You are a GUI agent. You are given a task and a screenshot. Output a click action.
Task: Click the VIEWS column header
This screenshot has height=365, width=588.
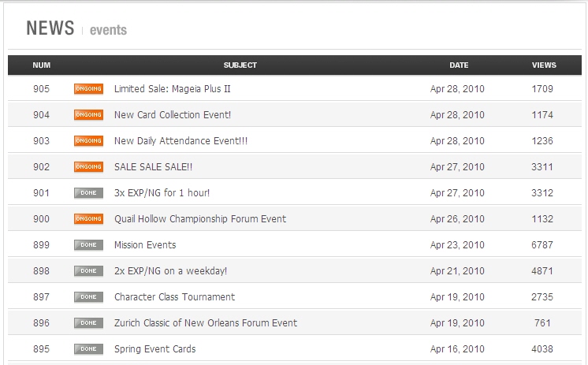click(x=544, y=65)
